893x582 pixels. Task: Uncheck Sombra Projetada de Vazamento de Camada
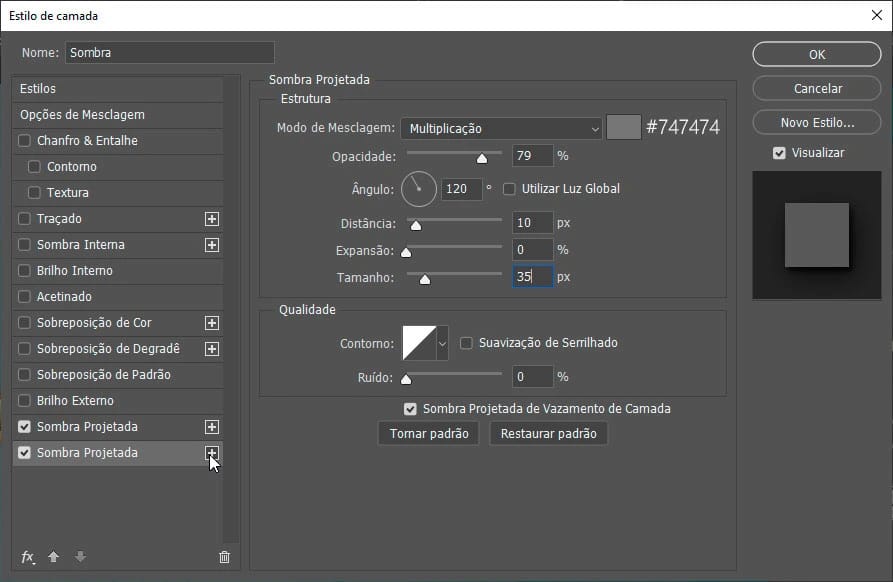click(410, 408)
